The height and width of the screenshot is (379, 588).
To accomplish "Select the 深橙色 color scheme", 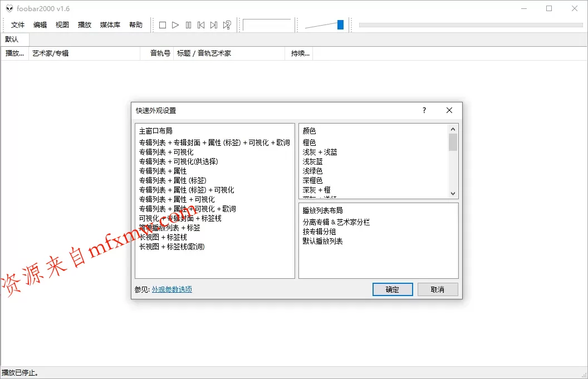I will pyautogui.click(x=313, y=180).
